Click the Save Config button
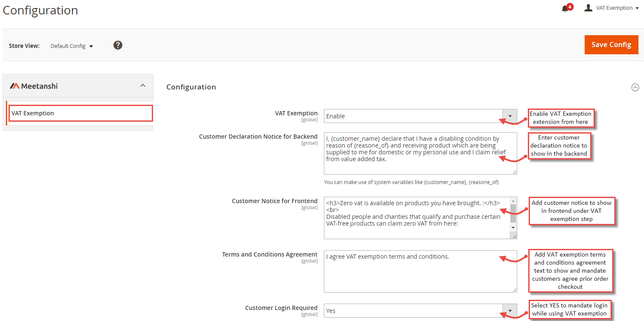This screenshot has width=644, height=321. pos(611,45)
